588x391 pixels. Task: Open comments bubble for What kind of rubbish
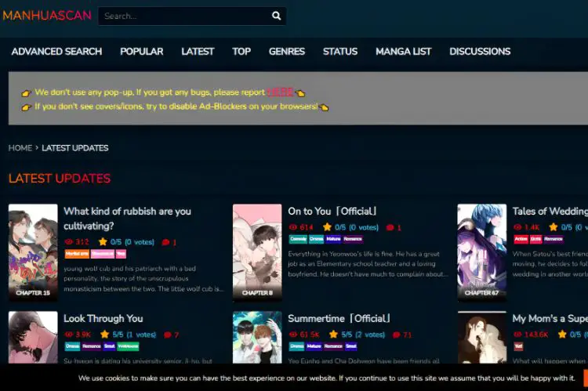pyautogui.click(x=165, y=242)
